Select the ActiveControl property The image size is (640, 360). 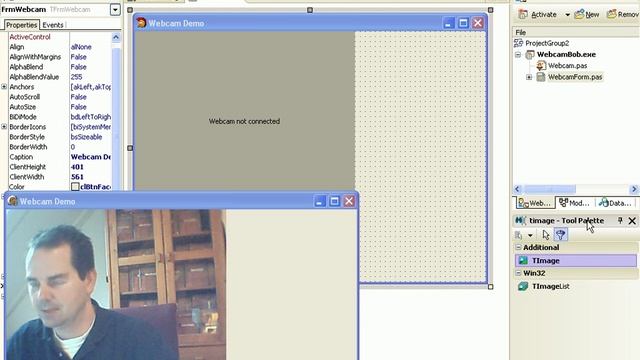click(x=30, y=37)
